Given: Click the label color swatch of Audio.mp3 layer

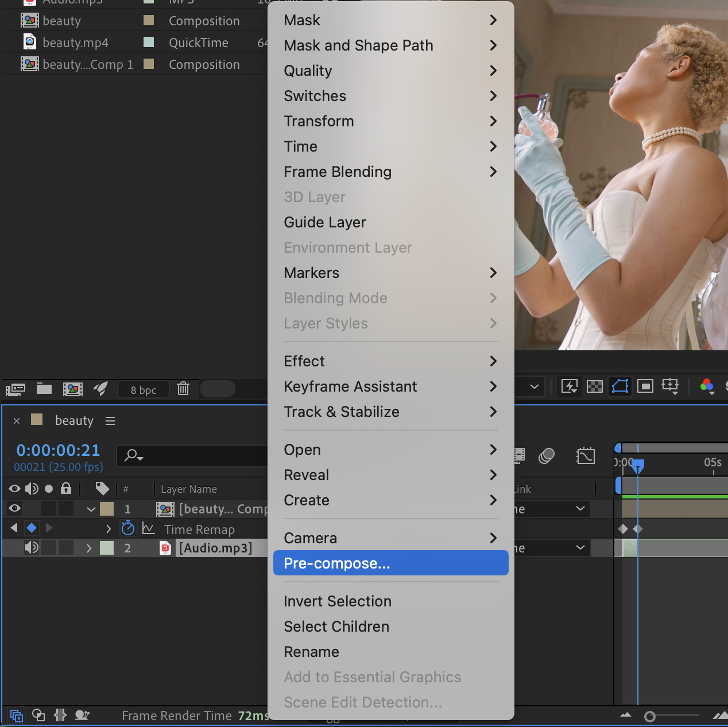Looking at the screenshot, I should click(107, 548).
